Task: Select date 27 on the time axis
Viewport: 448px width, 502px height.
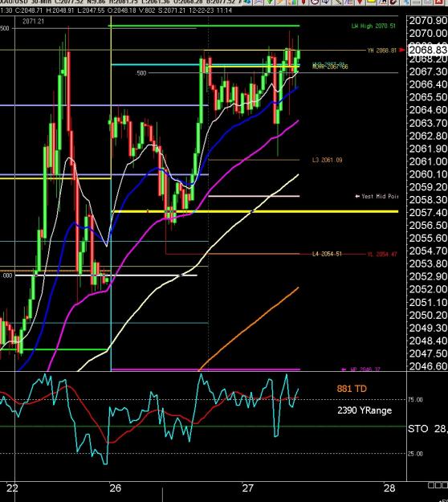Action: [247, 488]
